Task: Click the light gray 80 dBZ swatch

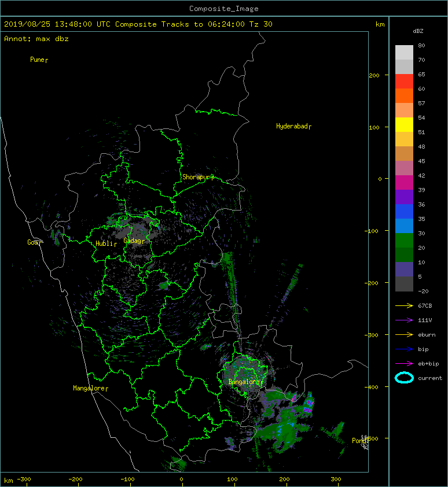Action: 404,53
